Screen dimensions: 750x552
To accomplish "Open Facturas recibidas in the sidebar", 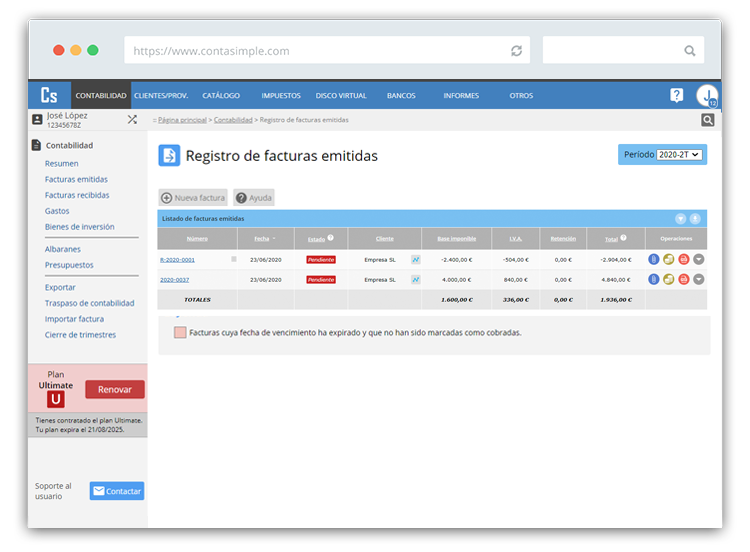I will coord(77,195).
